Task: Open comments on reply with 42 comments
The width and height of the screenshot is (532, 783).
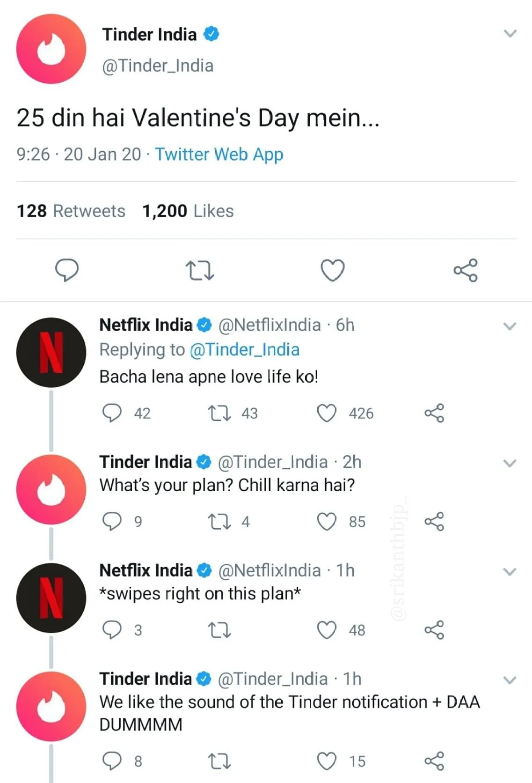Action: pos(112,413)
